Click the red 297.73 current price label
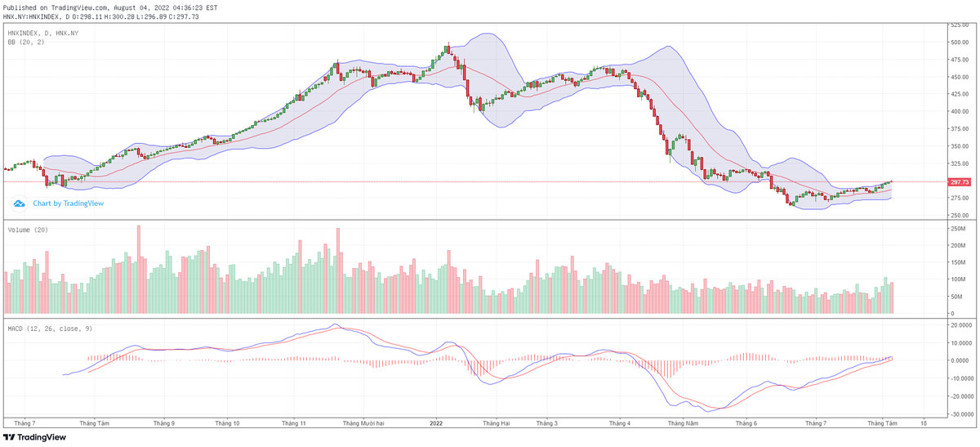 tap(958, 182)
